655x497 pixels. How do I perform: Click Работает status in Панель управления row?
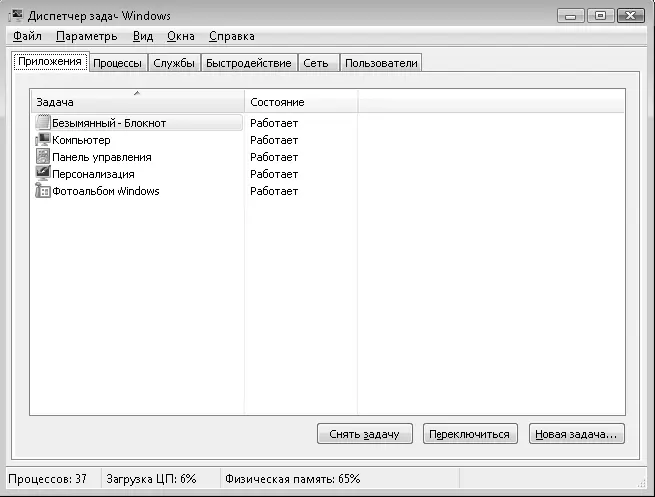click(274, 157)
